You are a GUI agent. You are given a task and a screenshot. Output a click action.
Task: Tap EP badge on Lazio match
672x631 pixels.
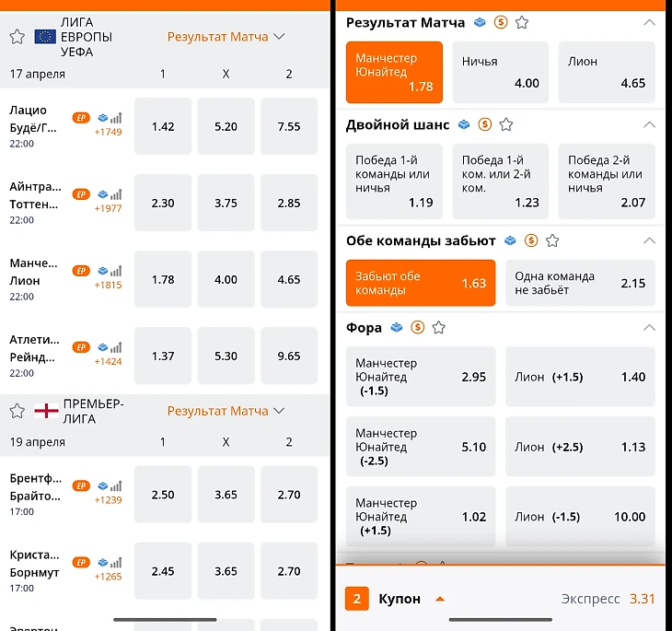click(x=81, y=118)
